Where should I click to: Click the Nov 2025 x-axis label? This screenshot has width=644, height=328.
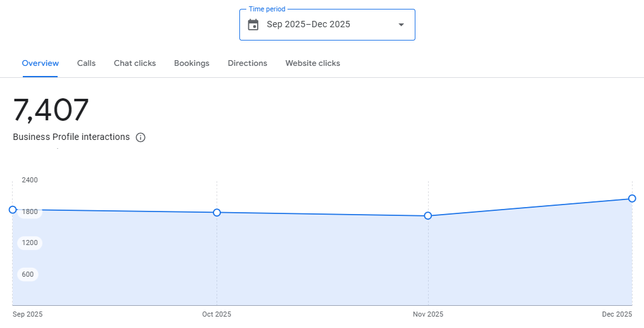pos(428,315)
